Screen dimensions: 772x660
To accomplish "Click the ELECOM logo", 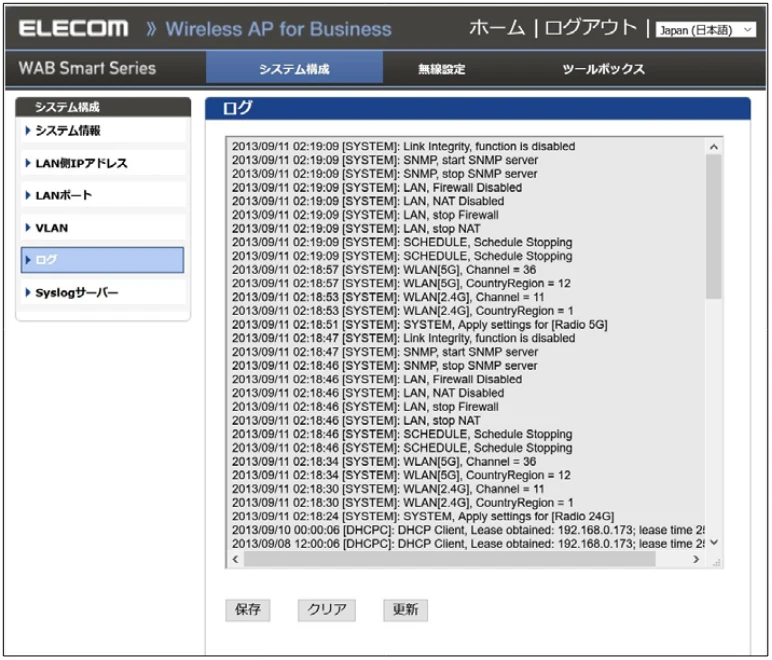I will click(74, 28).
